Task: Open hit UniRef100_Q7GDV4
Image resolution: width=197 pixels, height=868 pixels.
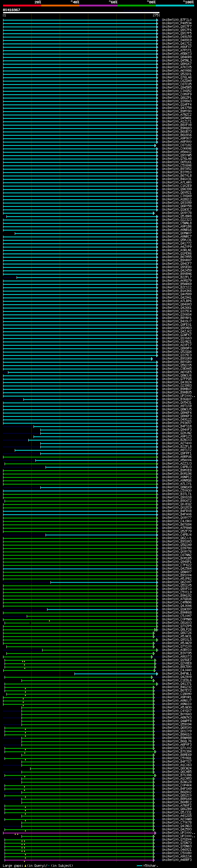Action: (176, 839)
